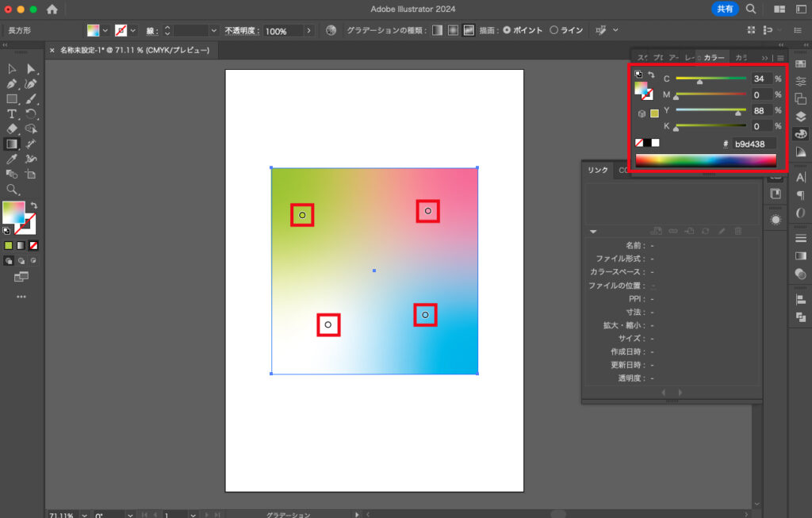The width and height of the screenshot is (812, 518).
Task: Click the freeform gradient type icon
Action: tap(469, 30)
